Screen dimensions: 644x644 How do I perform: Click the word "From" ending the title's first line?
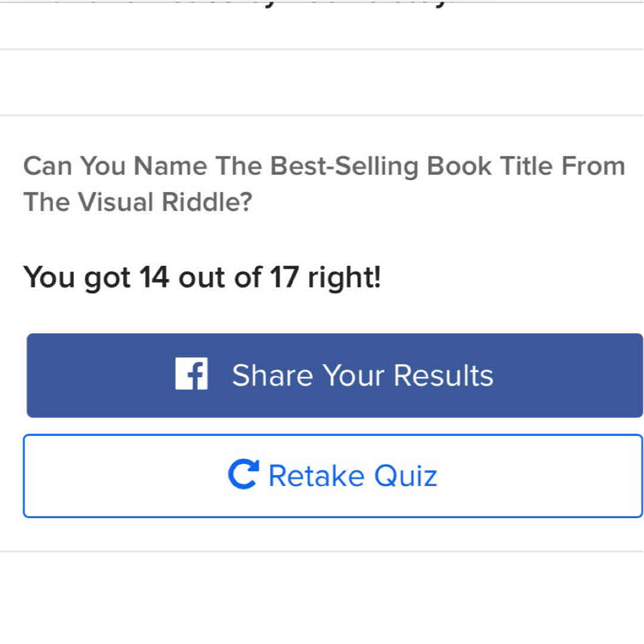coord(593,166)
